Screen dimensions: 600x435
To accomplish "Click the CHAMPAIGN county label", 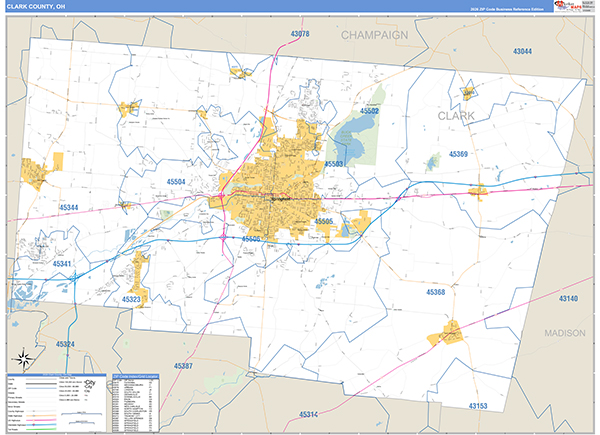I will pos(375,34).
